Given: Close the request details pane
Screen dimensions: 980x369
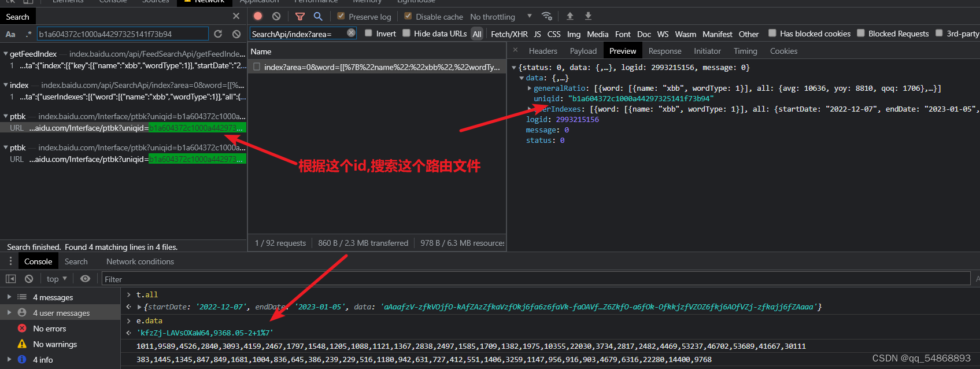Looking at the screenshot, I should pos(515,50).
